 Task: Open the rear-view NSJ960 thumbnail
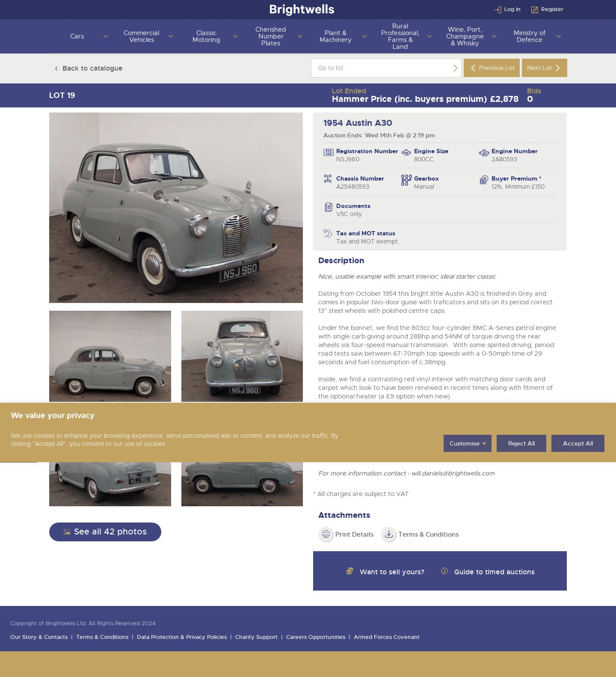pos(110,484)
